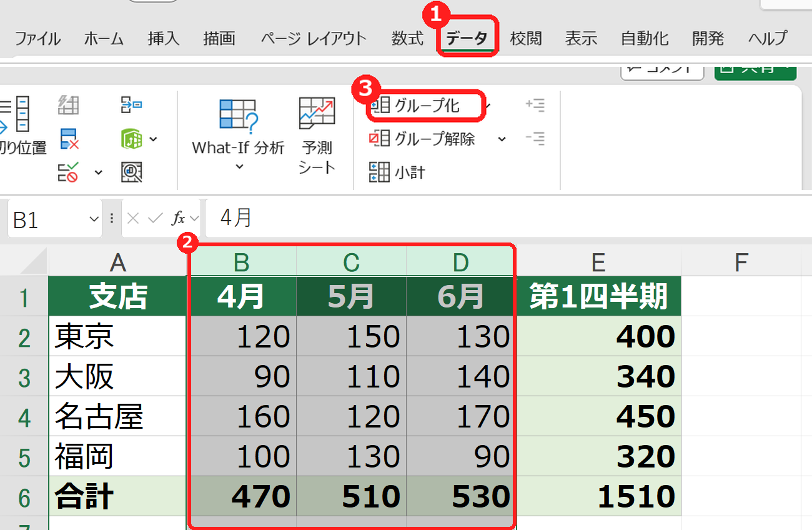Select cell with value 450
Viewport: 812px width, 530px height.
pyautogui.click(x=598, y=416)
